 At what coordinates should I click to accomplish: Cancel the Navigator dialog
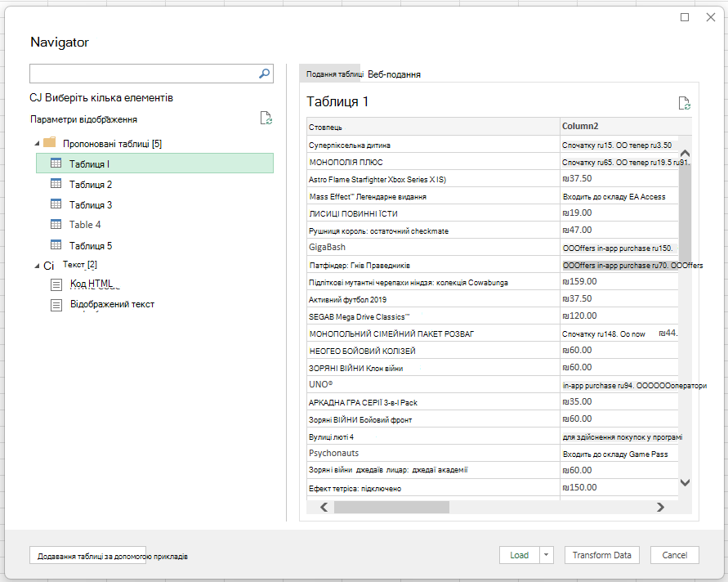[x=675, y=555]
